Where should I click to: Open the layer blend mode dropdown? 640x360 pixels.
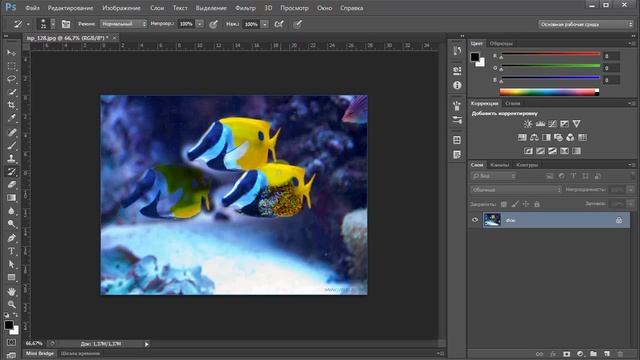516,190
